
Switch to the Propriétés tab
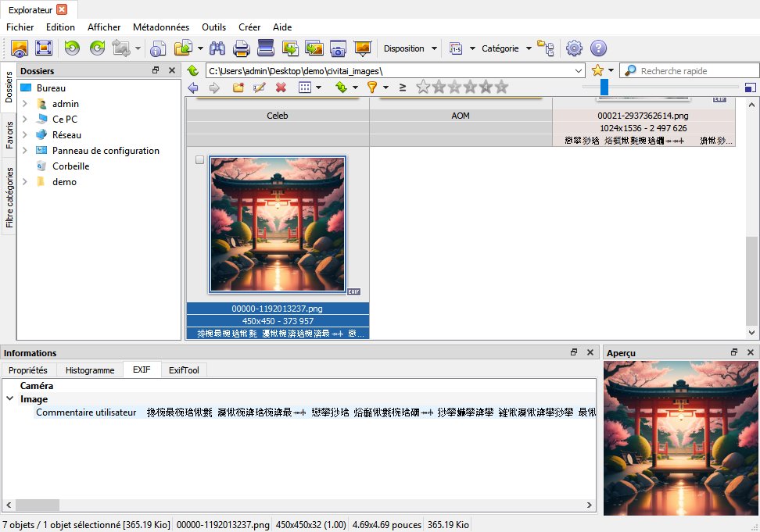[x=28, y=370]
